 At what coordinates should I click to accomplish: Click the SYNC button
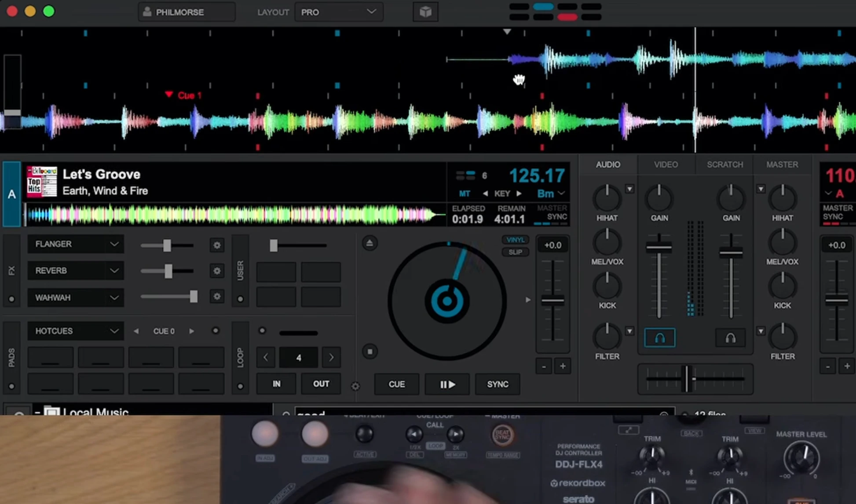coord(498,384)
